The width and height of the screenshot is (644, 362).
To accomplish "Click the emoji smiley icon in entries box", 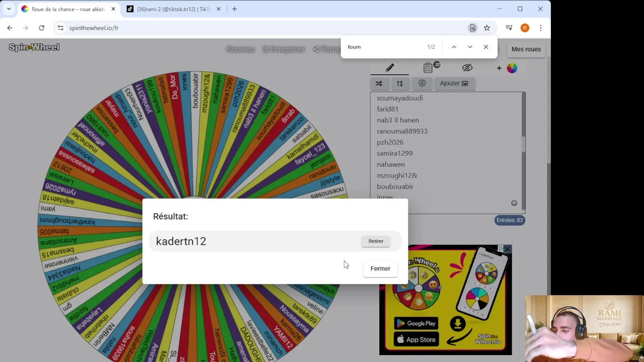I will pyautogui.click(x=514, y=203).
